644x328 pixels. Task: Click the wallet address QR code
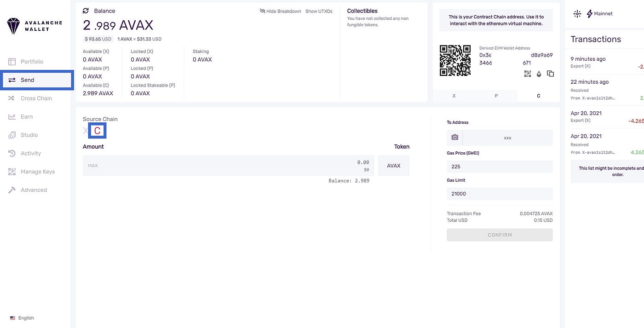455,60
